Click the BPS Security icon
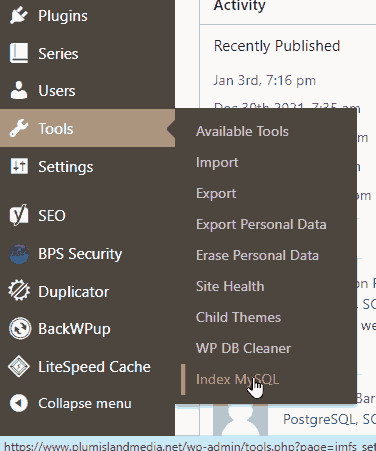 coord(19,254)
